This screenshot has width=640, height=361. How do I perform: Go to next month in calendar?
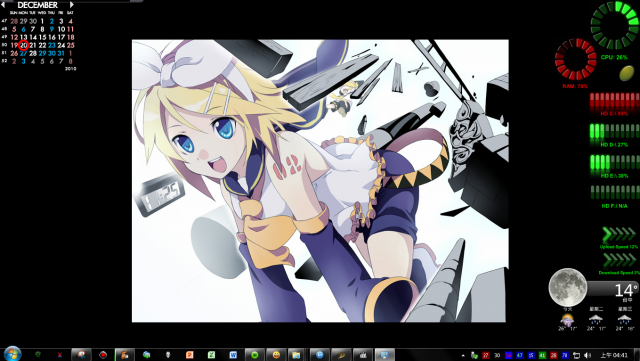(72, 5)
